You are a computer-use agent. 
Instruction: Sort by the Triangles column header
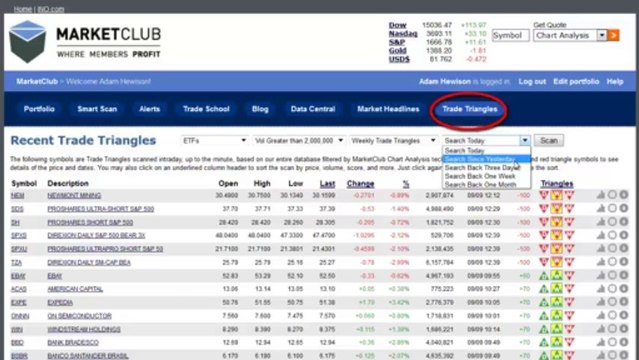[557, 183]
